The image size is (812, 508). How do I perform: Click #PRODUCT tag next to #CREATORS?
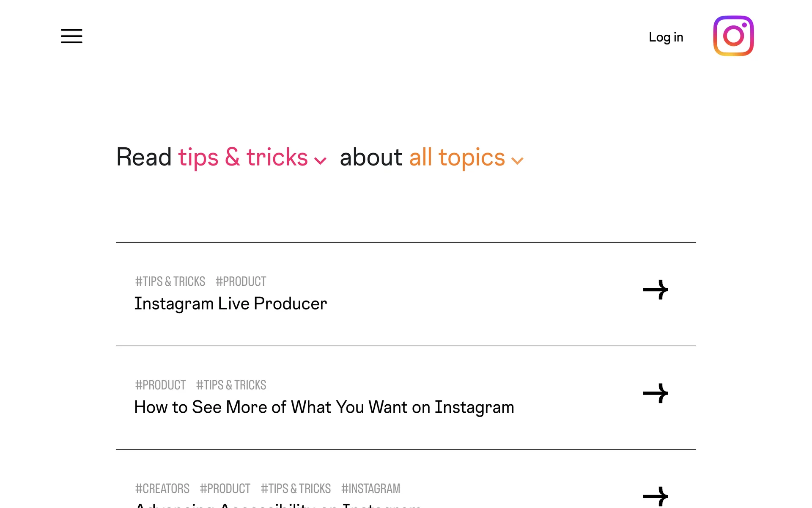point(225,489)
